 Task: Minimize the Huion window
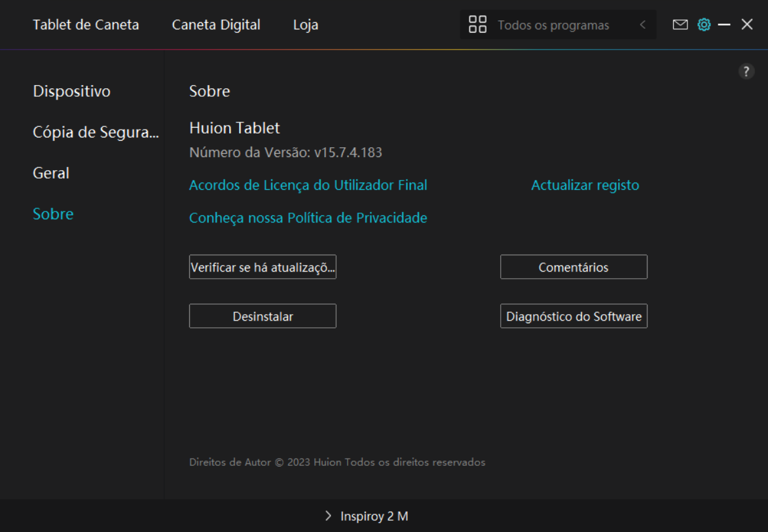tap(724, 25)
